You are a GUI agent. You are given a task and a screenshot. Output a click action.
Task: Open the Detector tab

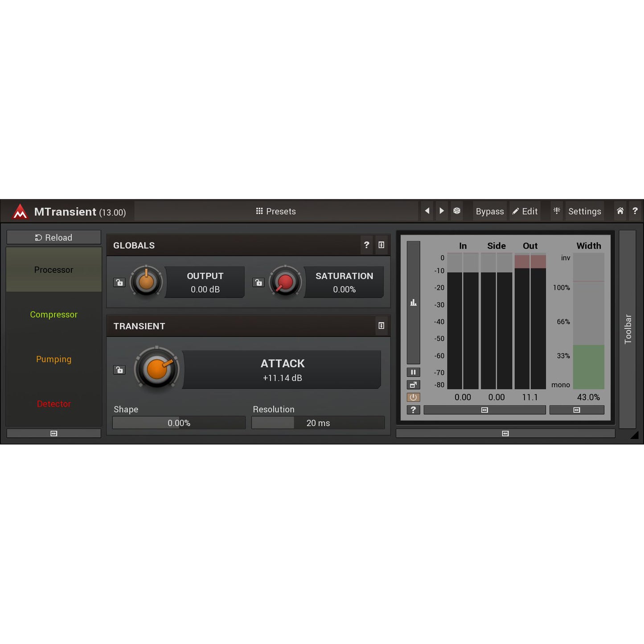coord(53,404)
